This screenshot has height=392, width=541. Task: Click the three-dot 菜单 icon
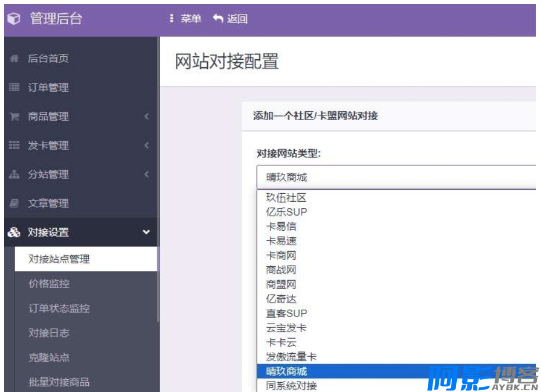[x=171, y=19]
